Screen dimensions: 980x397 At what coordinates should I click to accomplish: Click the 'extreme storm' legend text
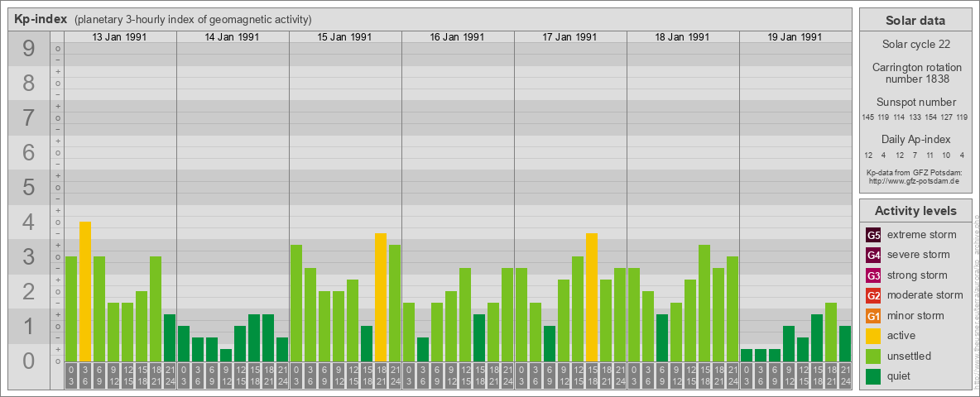click(922, 236)
